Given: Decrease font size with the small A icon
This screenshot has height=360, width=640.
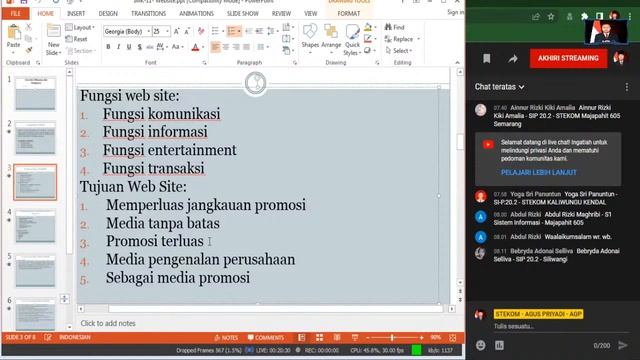Looking at the screenshot, I should [187, 31].
